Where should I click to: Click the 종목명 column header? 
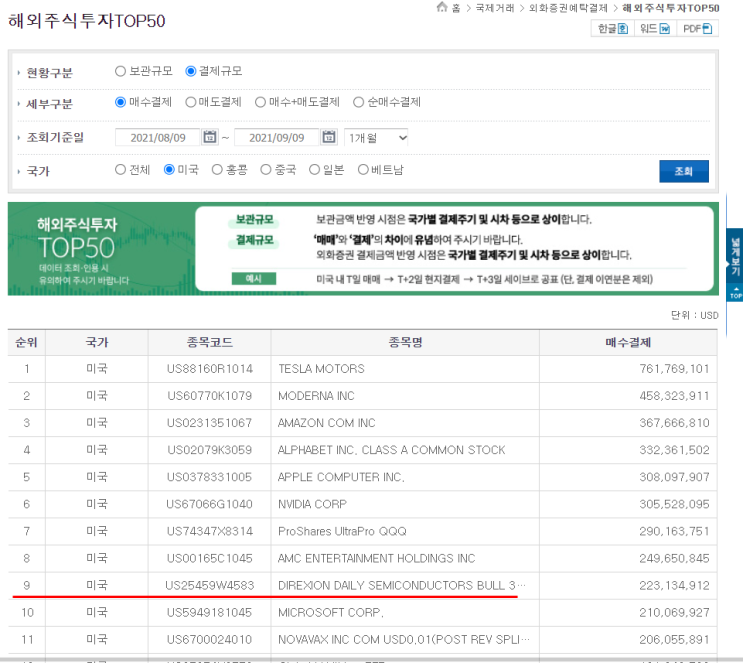(x=405, y=343)
